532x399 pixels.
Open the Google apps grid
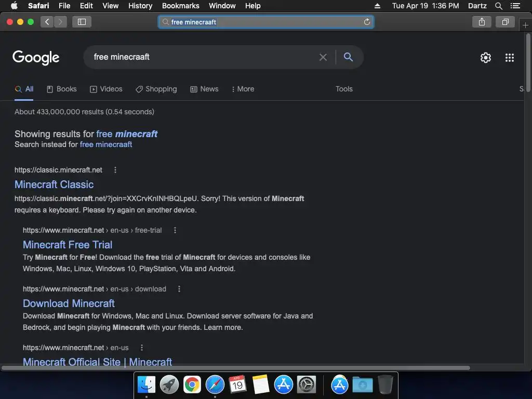point(509,58)
